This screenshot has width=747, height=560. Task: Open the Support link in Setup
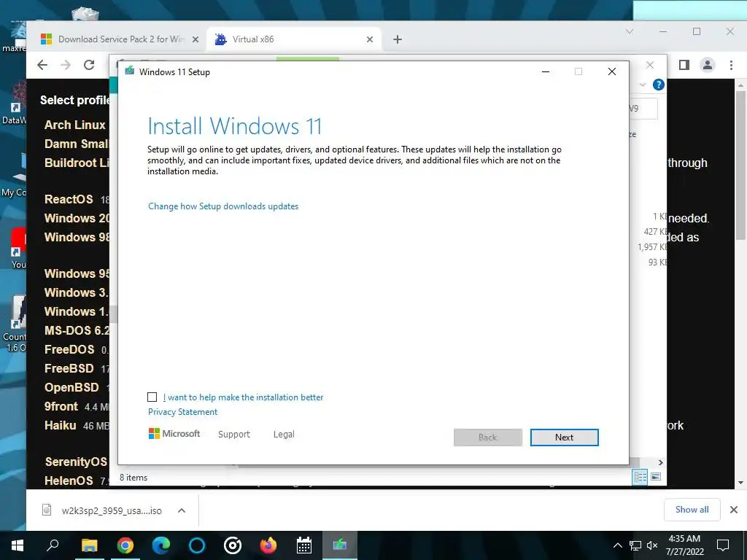tap(234, 435)
